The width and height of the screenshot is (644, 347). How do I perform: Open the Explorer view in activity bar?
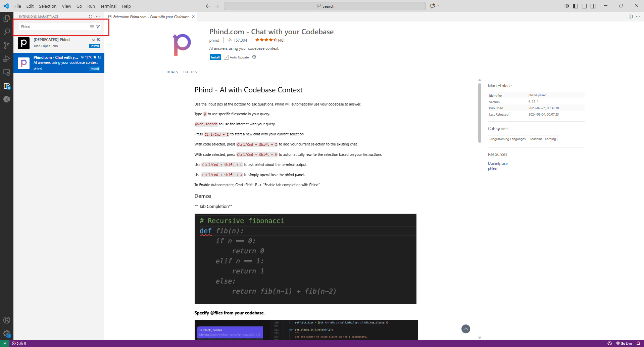coord(6,18)
